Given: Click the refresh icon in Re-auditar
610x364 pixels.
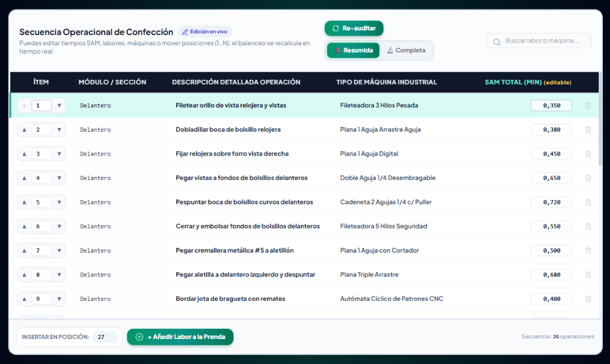Looking at the screenshot, I should tap(336, 28).
